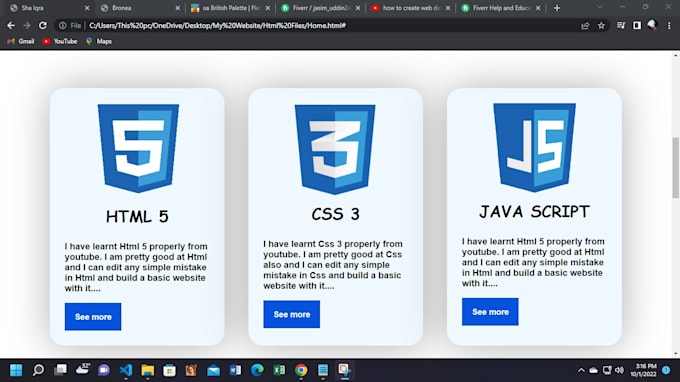Open the Chrome profile avatar

(652, 25)
